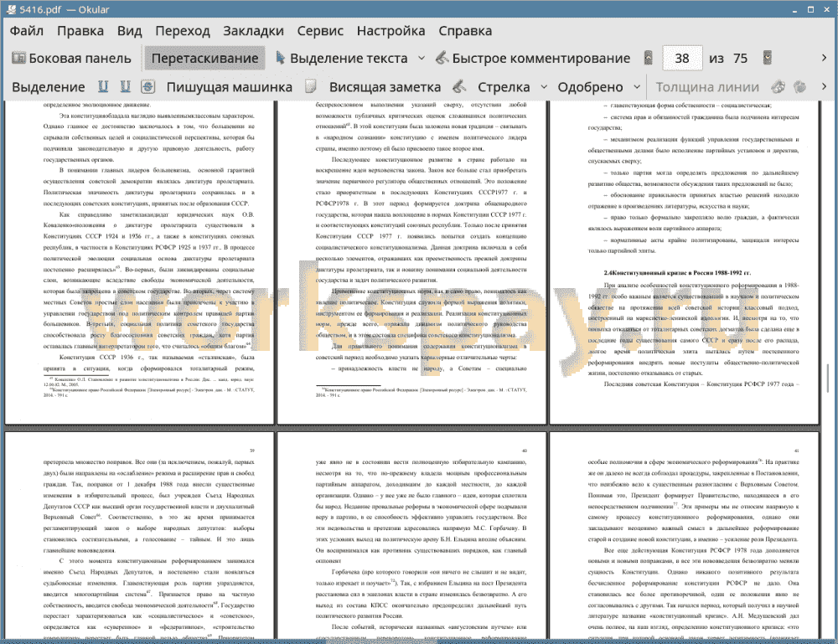
Task: Click the total page count 75
Action: (740, 59)
